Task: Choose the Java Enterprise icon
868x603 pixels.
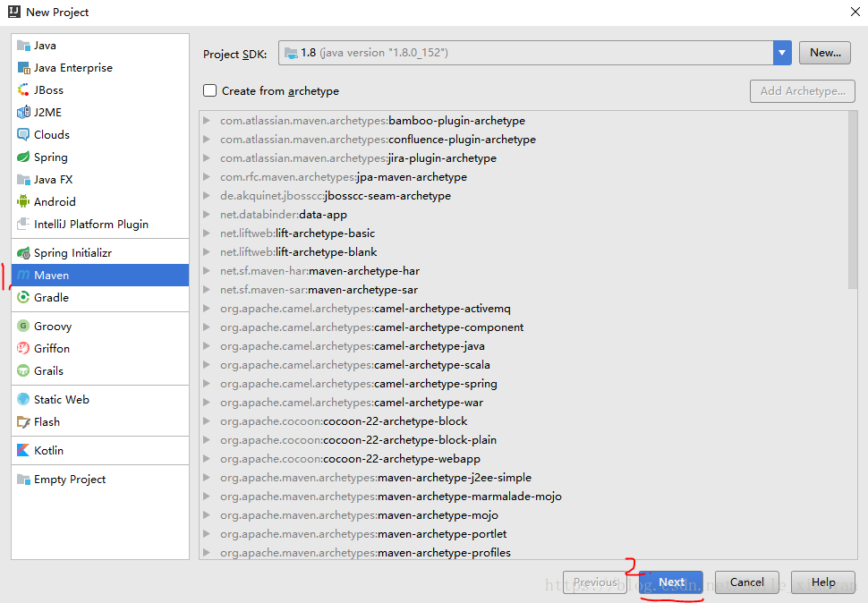Action: coord(23,67)
